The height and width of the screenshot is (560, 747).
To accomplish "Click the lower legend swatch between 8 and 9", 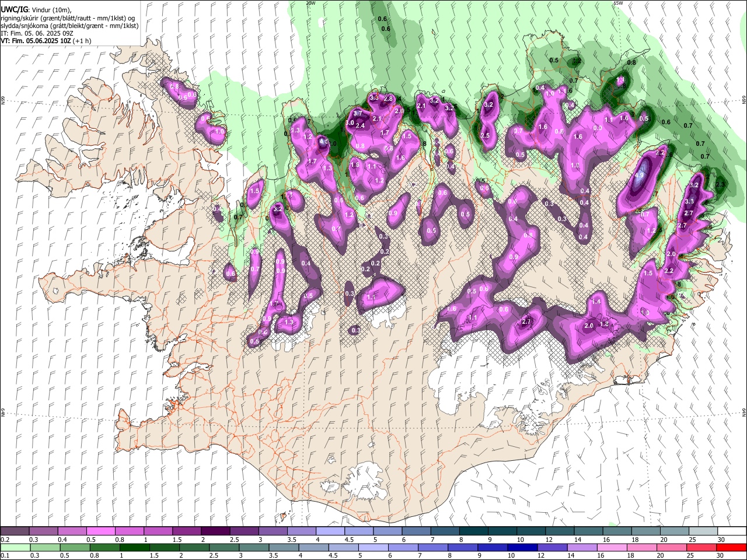I will pyautogui.click(x=462, y=548).
